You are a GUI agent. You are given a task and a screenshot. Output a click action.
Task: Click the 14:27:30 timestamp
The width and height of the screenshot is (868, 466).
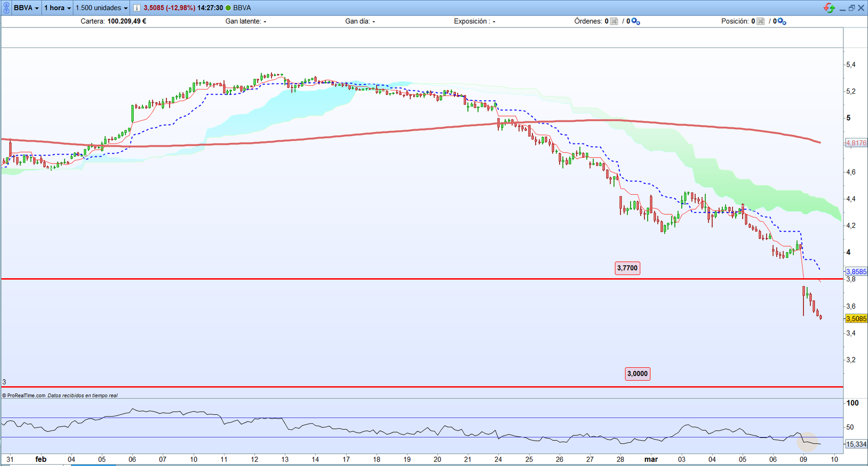pyautogui.click(x=210, y=8)
